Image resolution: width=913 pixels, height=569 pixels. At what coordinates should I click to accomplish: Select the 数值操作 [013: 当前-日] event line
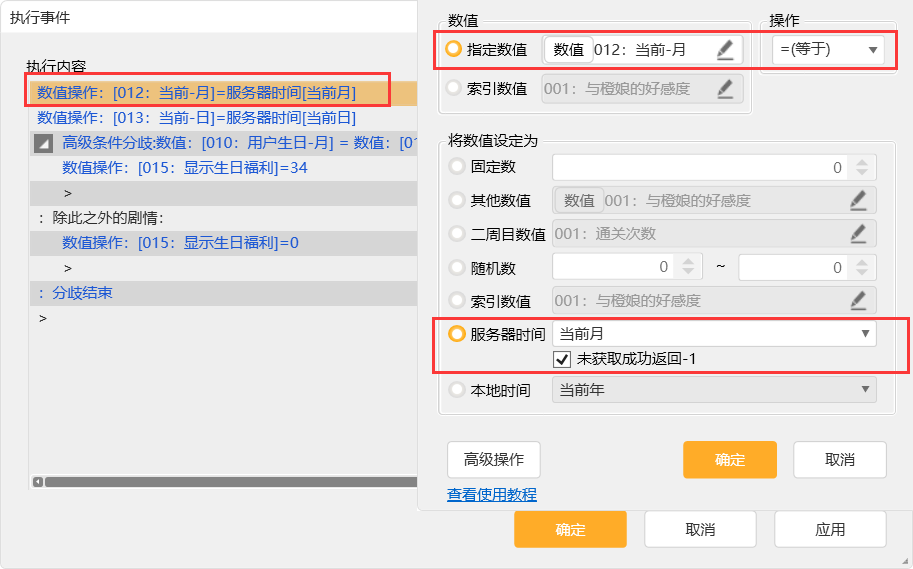197,118
